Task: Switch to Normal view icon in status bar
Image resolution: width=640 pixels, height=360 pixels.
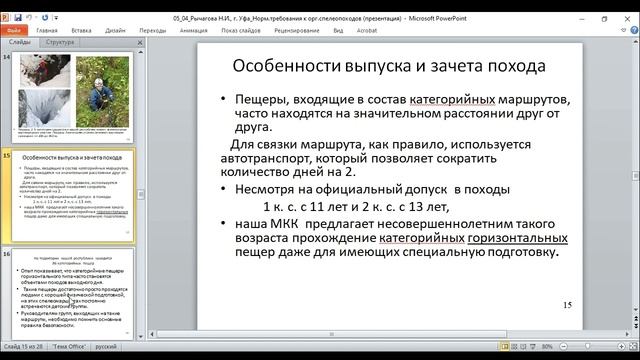Action: (x=505, y=347)
